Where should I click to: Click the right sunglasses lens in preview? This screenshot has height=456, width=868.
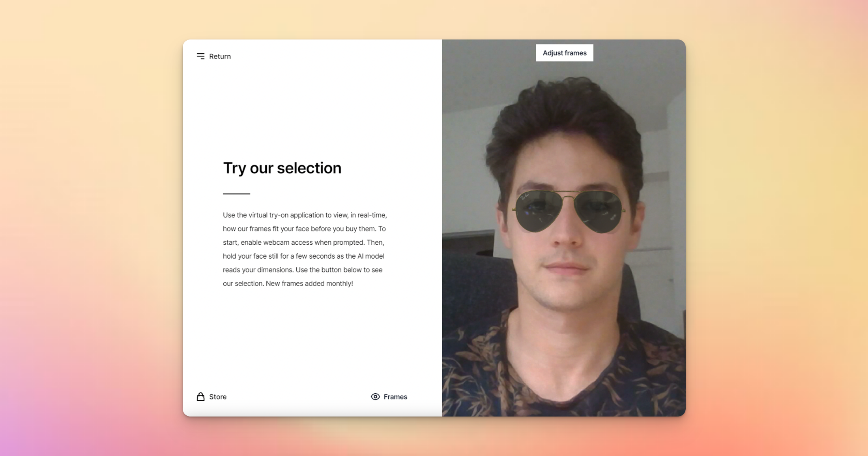[599, 211]
